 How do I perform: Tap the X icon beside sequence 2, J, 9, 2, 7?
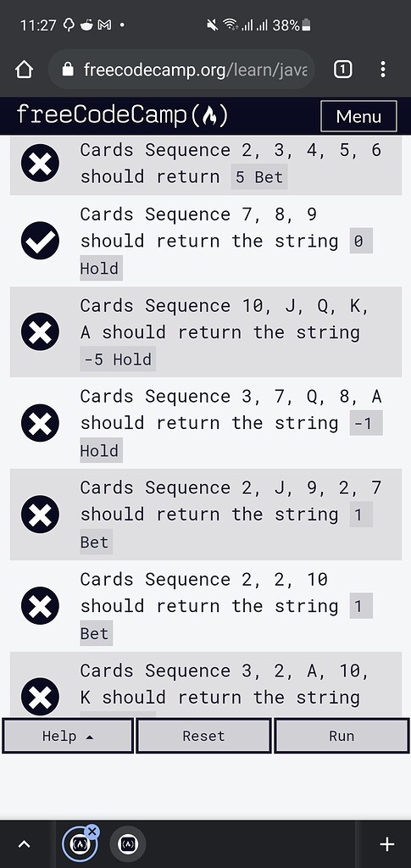(40, 515)
